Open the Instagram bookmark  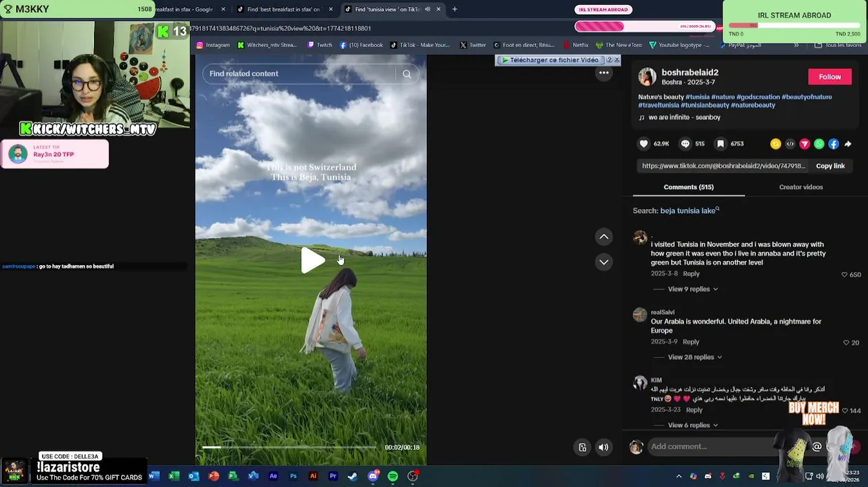coord(213,45)
